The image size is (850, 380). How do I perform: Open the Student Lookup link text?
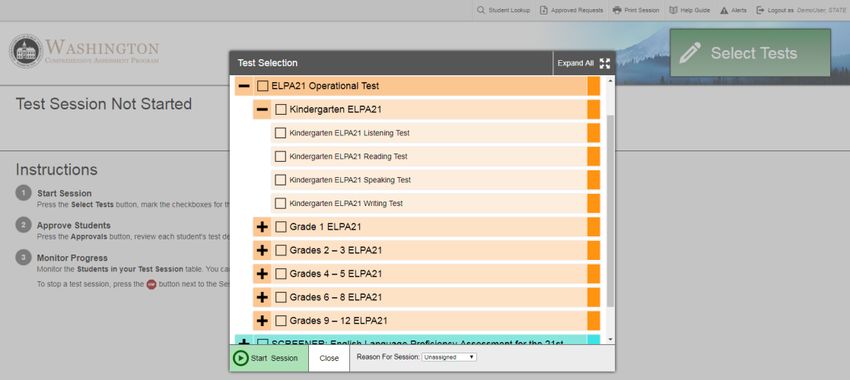[509, 10]
